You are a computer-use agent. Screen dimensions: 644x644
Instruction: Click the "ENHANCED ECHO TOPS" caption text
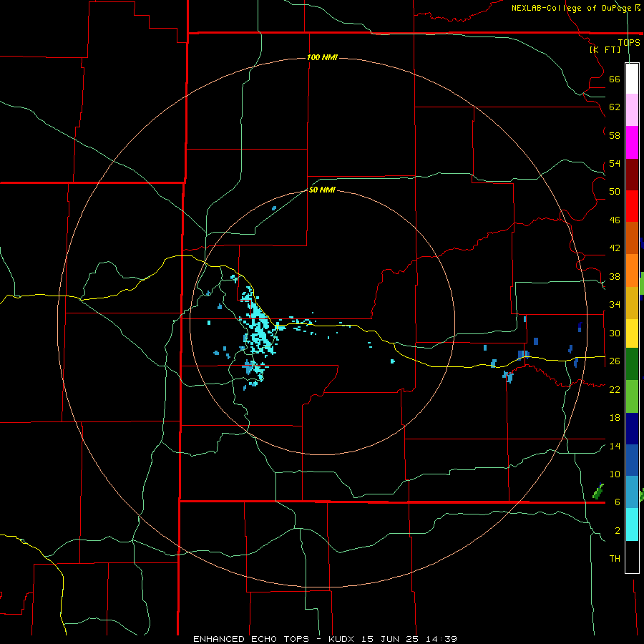pos(251,639)
